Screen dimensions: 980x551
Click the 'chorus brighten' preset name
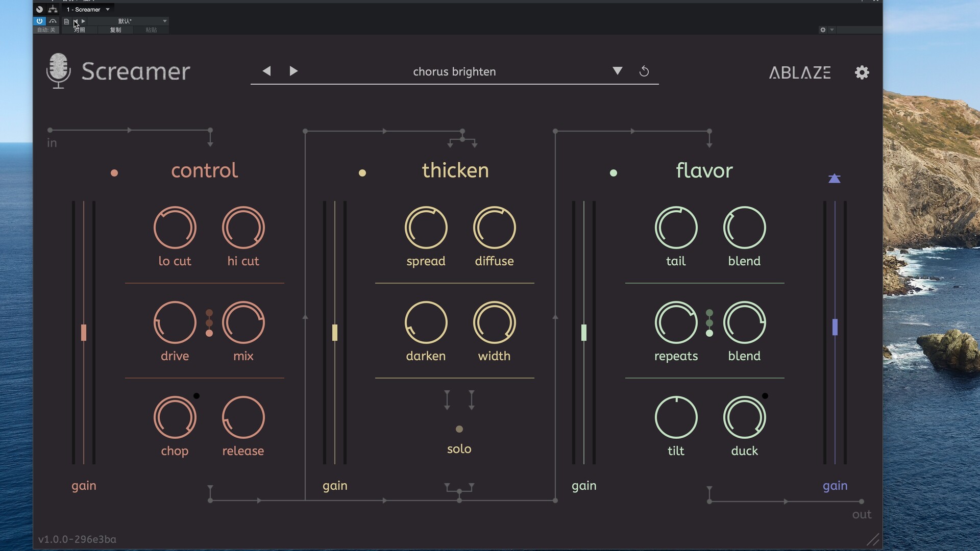[x=454, y=72]
